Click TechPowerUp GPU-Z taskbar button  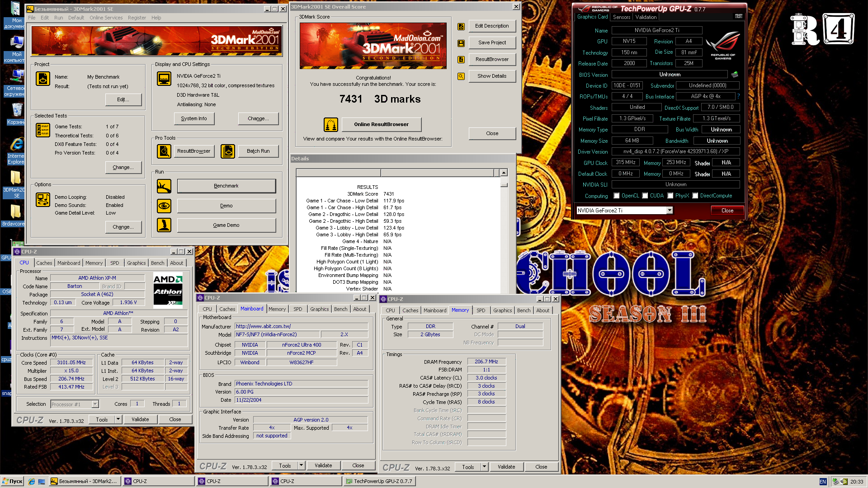(379, 482)
